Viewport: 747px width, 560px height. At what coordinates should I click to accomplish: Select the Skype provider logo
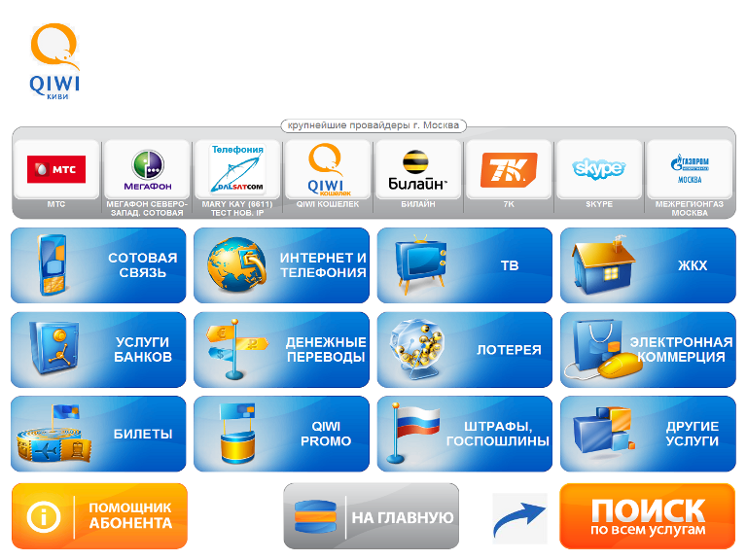click(x=599, y=168)
